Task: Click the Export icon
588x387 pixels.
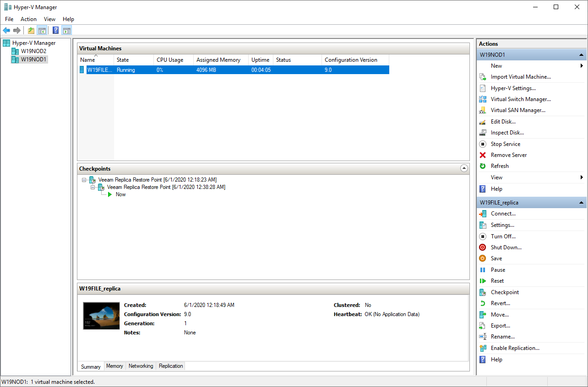Action: (x=482, y=326)
